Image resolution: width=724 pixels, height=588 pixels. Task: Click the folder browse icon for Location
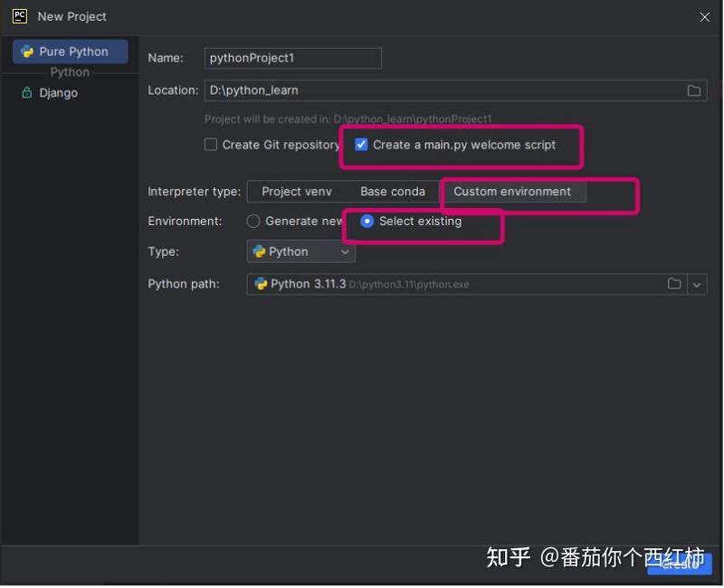[693, 90]
